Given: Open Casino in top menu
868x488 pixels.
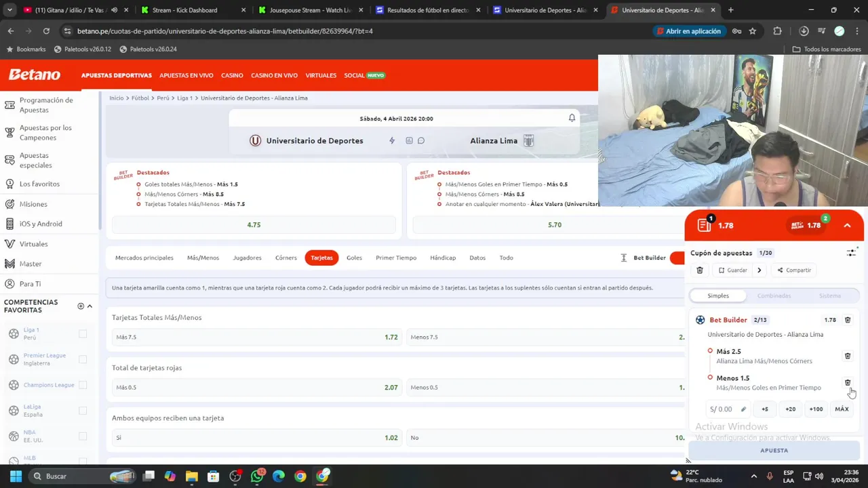Looking at the screenshot, I should coord(232,75).
